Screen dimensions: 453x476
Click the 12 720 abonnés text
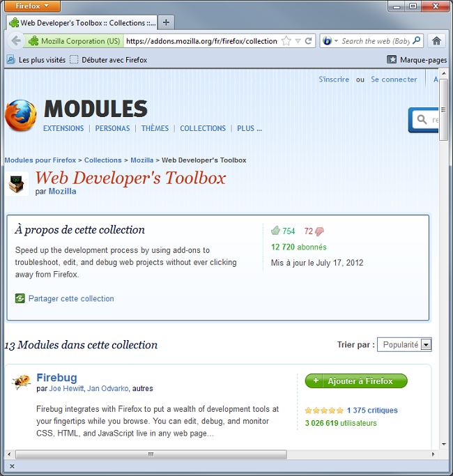299,247
